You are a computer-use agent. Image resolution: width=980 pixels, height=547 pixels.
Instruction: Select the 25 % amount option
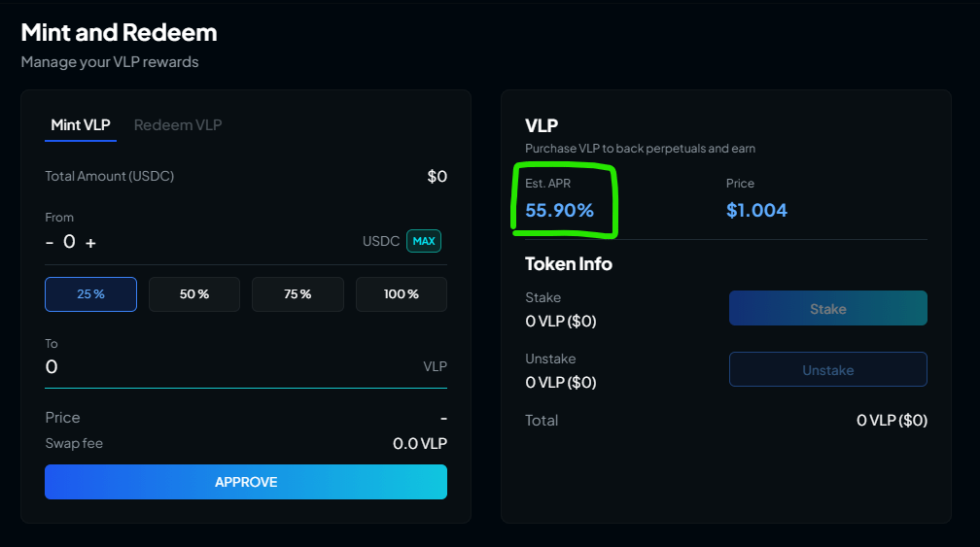[x=90, y=294]
